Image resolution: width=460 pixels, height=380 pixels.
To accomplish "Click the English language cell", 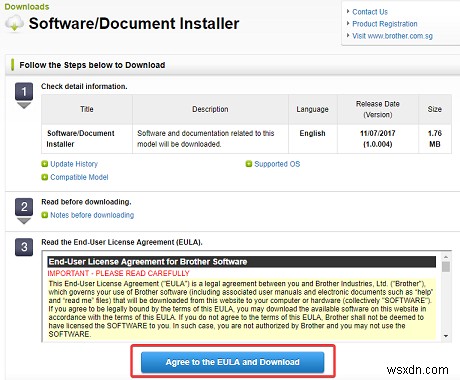I will click(313, 139).
